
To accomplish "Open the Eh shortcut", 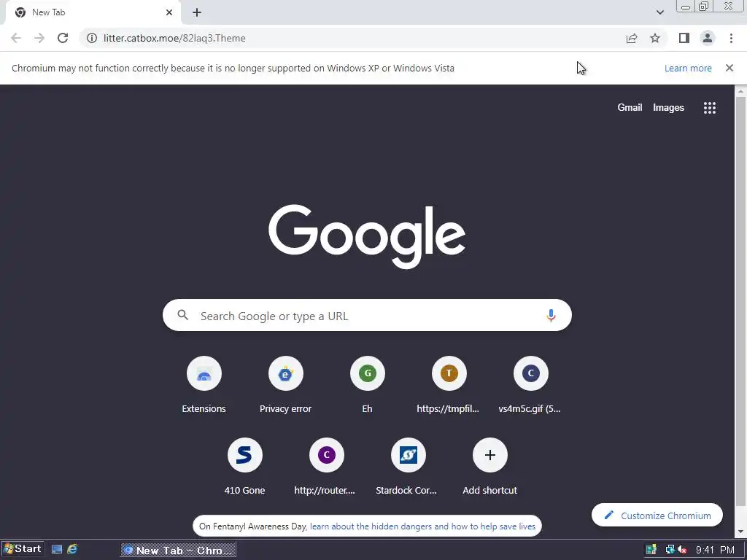I will coord(368,385).
